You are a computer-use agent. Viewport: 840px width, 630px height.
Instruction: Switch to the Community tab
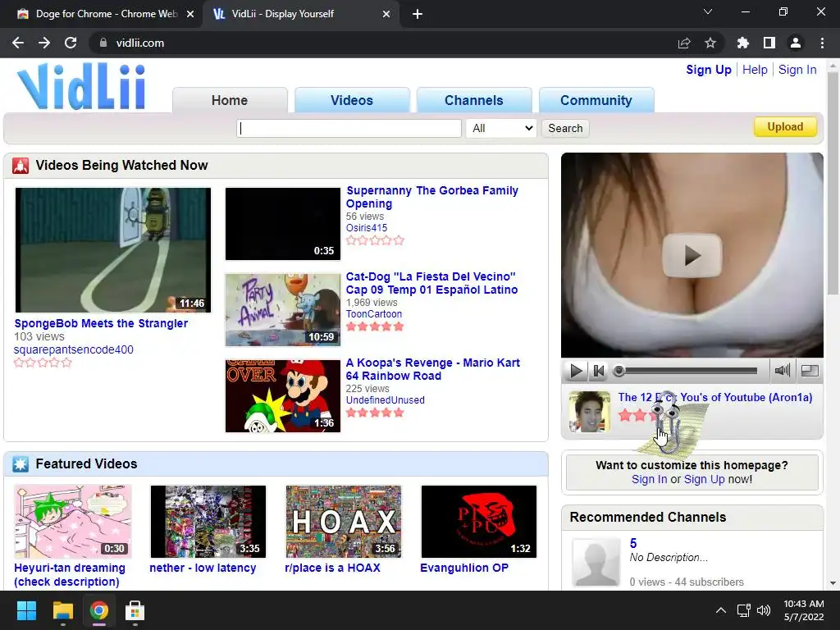(x=596, y=100)
